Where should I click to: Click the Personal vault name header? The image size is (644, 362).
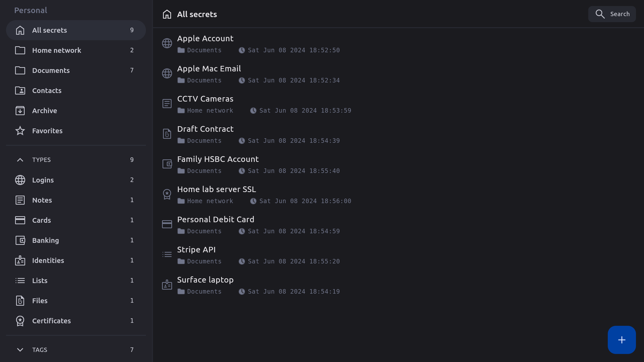pyautogui.click(x=31, y=10)
